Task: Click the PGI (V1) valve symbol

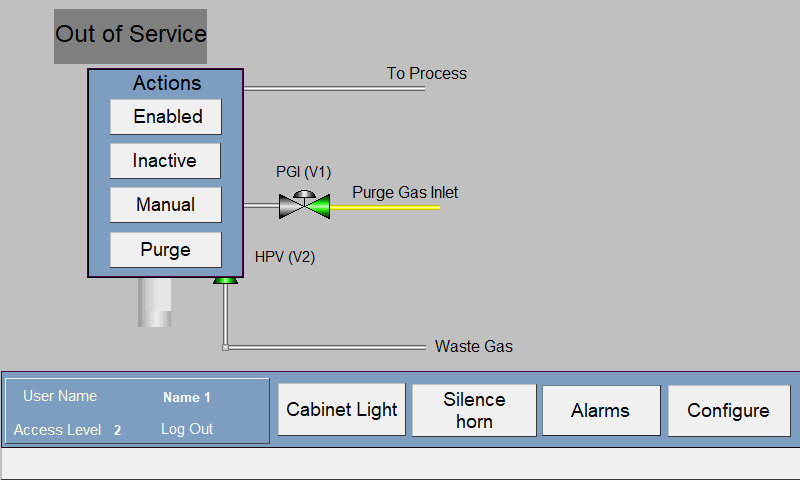Action: pyautogui.click(x=304, y=205)
